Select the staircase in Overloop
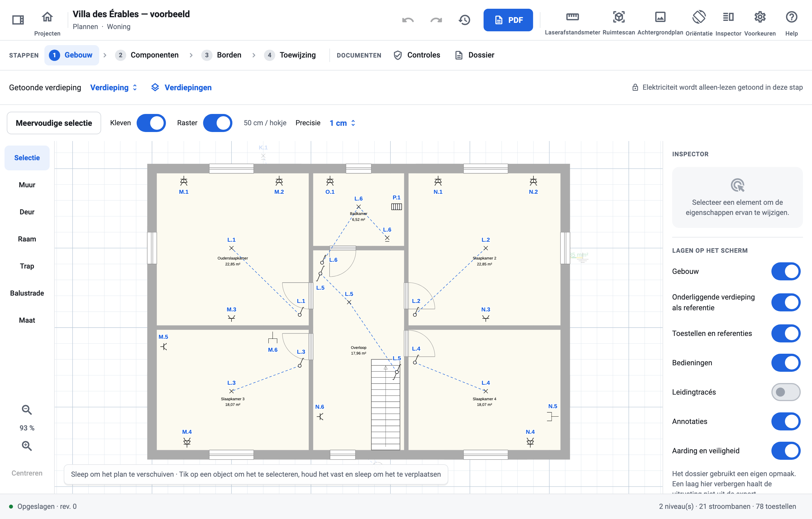Image resolution: width=812 pixels, height=519 pixels. 385,404
